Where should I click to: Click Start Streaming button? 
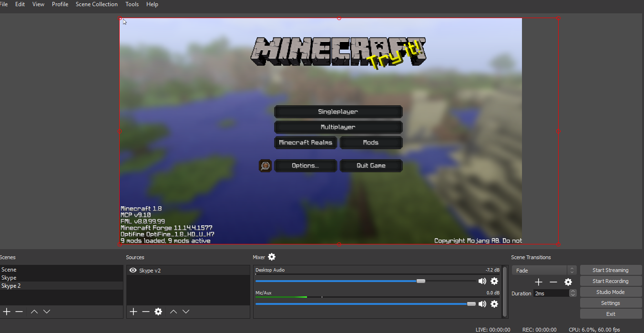click(611, 270)
